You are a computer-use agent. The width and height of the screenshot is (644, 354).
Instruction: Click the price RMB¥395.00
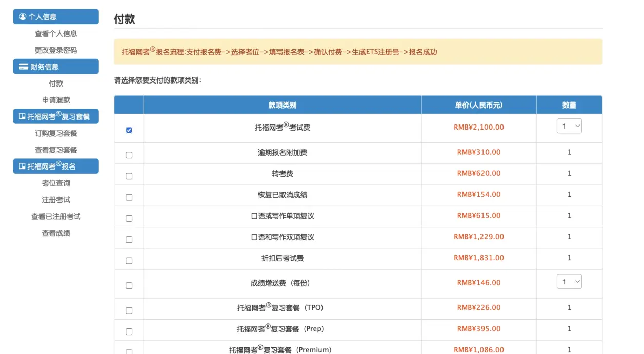point(479,329)
